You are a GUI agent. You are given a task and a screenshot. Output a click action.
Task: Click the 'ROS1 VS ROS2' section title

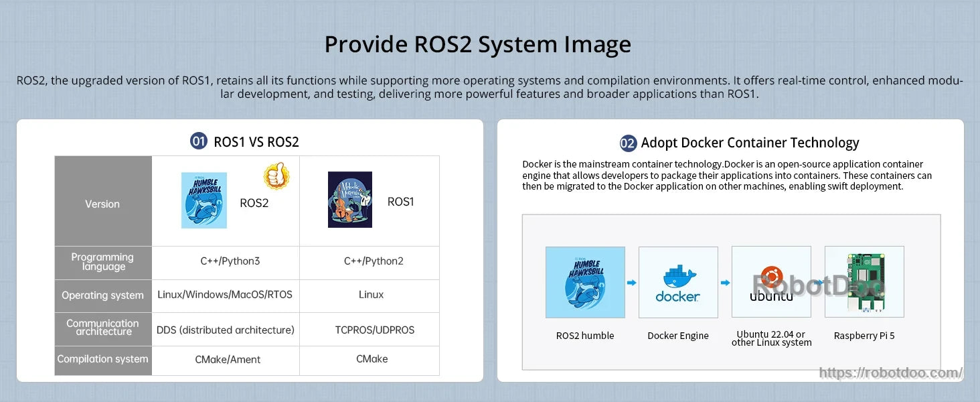(x=256, y=142)
